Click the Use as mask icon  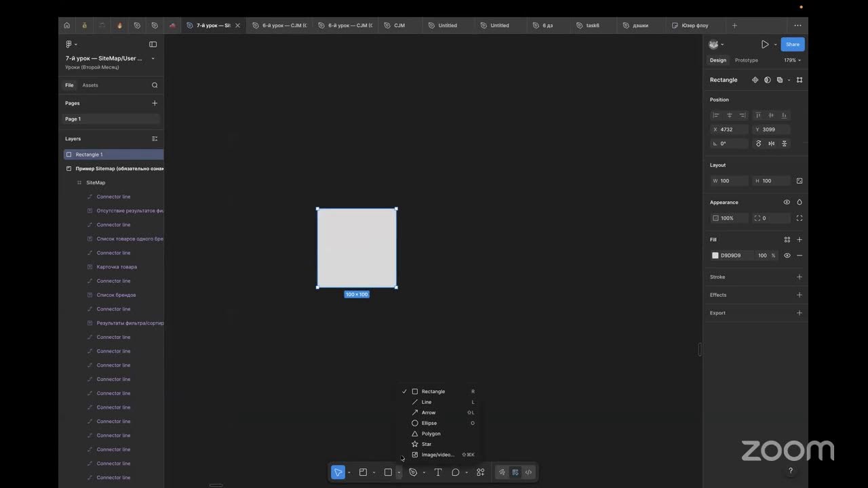click(x=768, y=80)
